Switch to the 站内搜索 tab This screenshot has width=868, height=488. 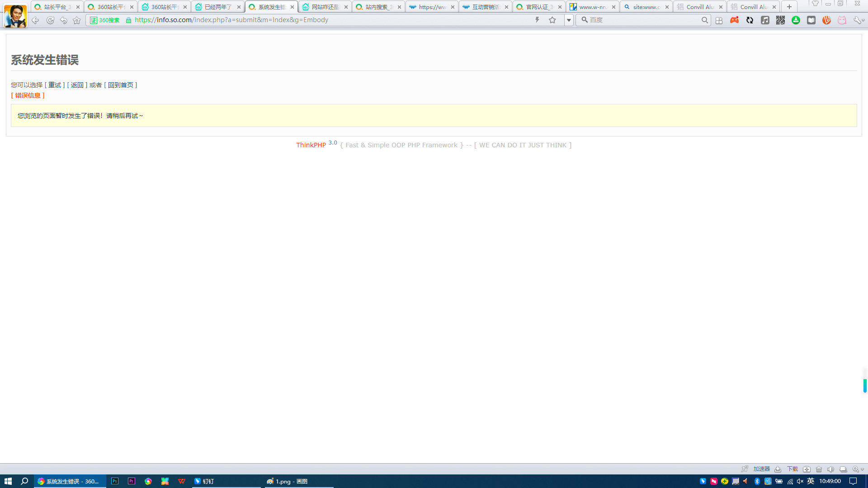click(x=376, y=7)
